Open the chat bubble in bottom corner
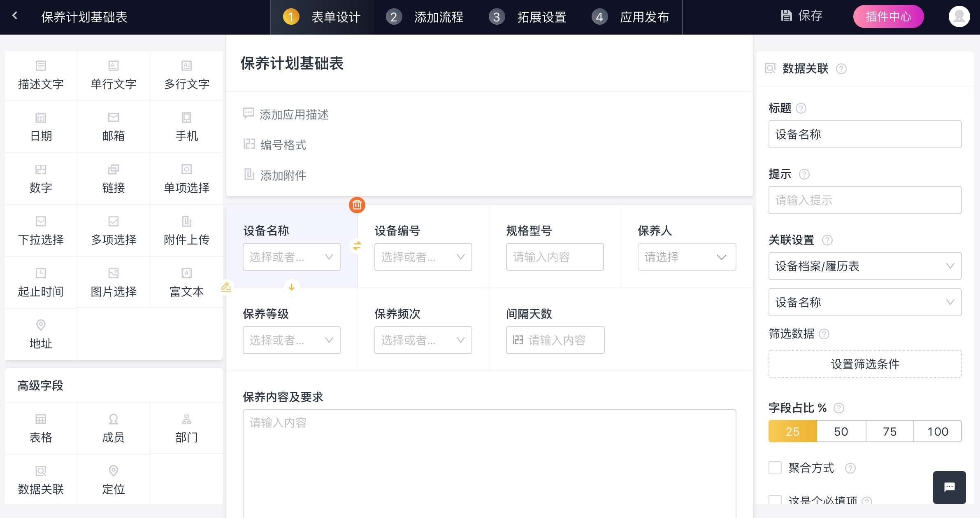980x518 pixels. coord(949,487)
